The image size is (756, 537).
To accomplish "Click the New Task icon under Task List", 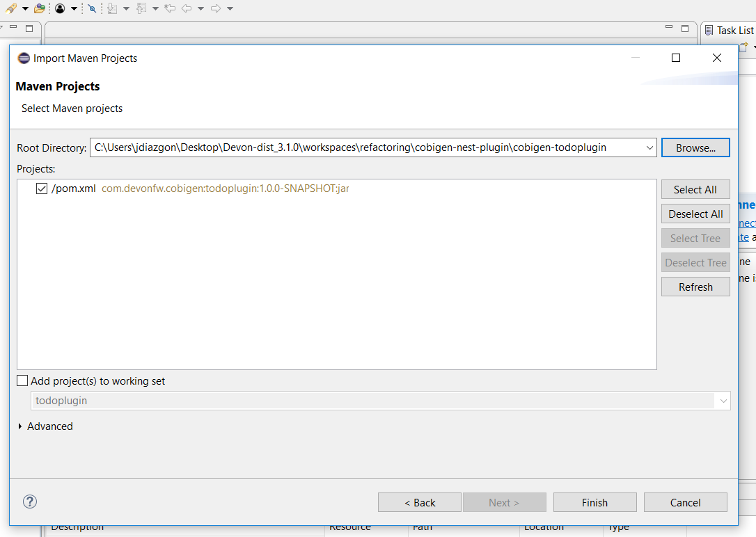I will pyautogui.click(x=744, y=47).
